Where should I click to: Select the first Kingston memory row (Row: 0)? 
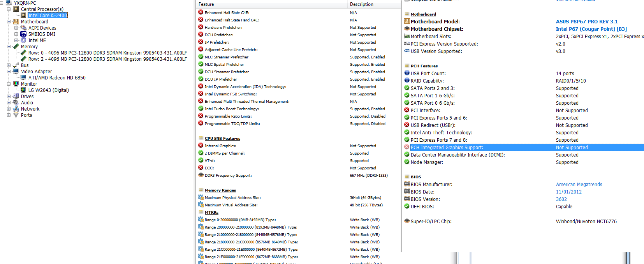[x=107, y=53]
